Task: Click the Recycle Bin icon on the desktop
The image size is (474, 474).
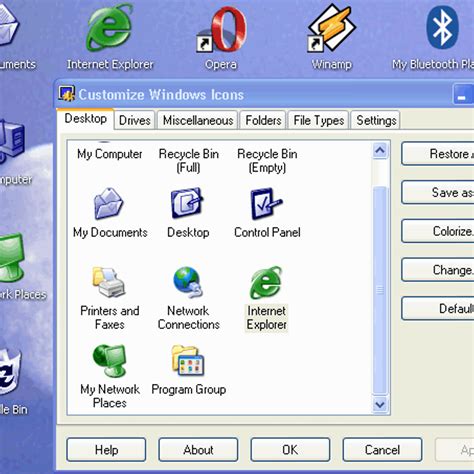Action: click(10, 373)
